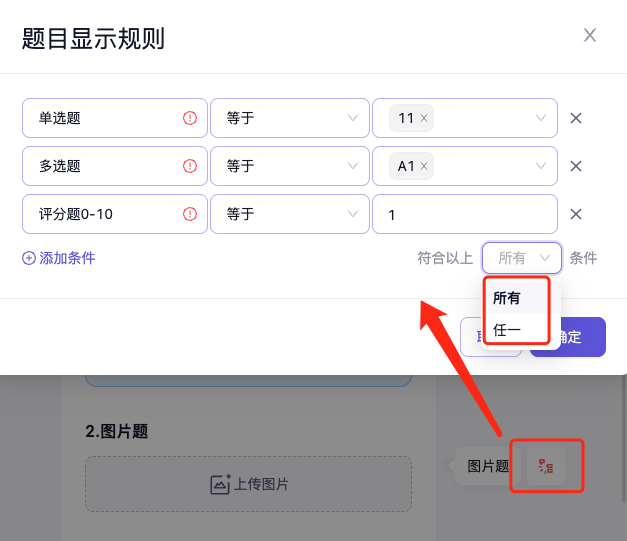627x541 pixels.
Task: Click the 上传图片 upload area
Action: (248, 485)
